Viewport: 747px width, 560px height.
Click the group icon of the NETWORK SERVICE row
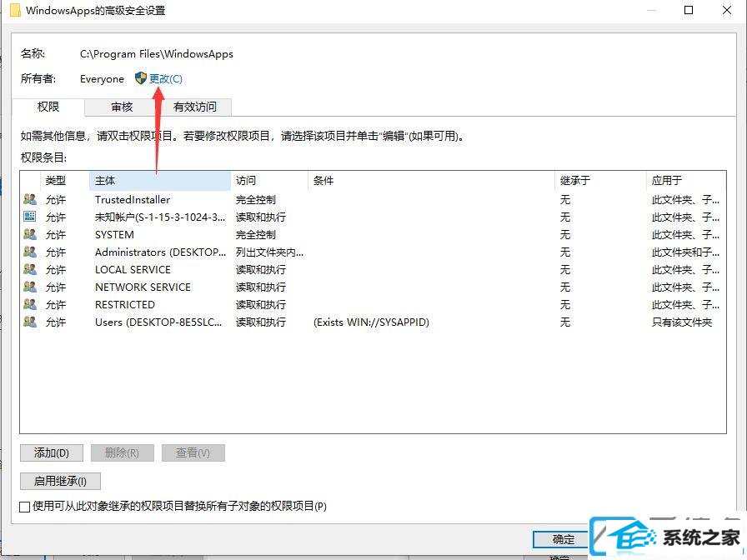pyautogui.click(x=29, y=287)
